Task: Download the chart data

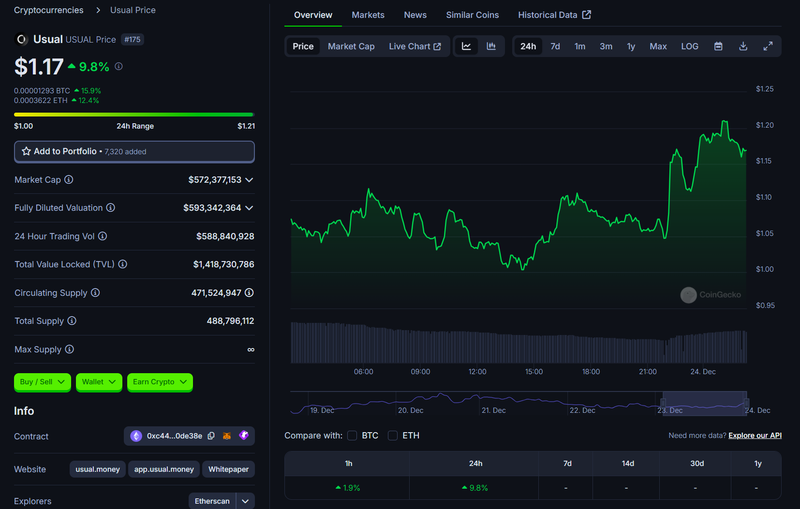Action: point(743,46)
